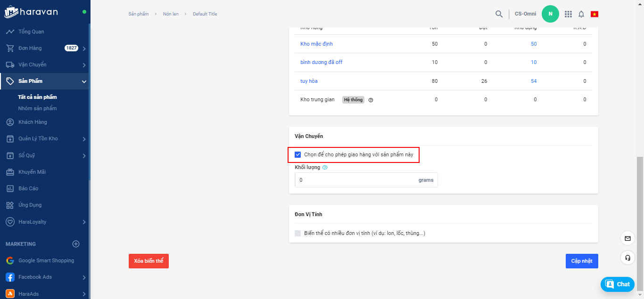Click the Xóa biến thể button
This screenshot has width=644, height=299.
pos(149,261)
